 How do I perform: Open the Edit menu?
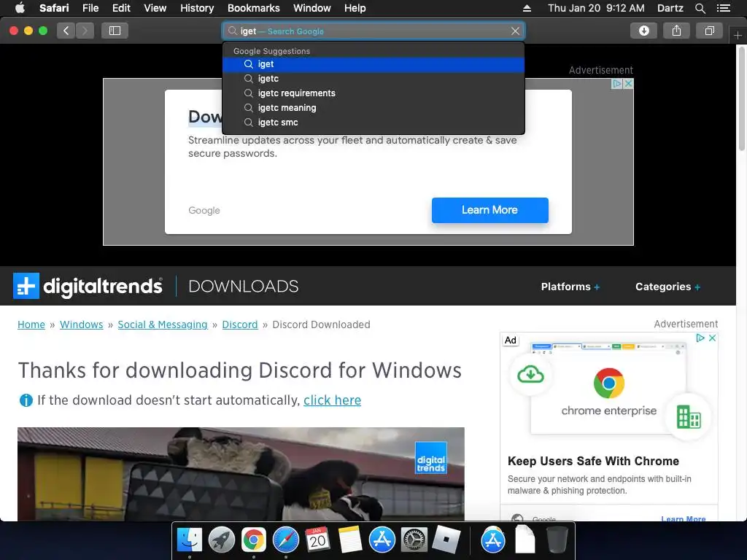click(121, 8)
